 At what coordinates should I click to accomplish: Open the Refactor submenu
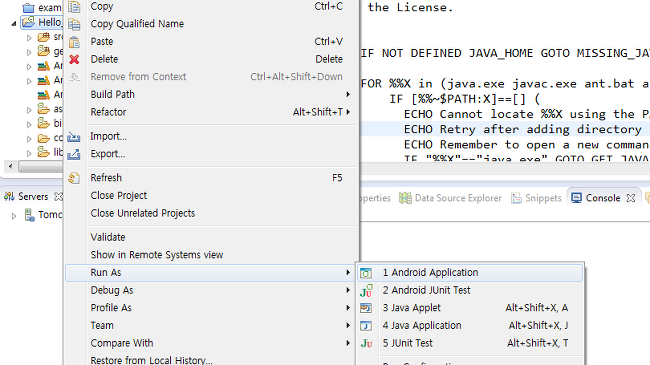click(x=212, y=112)
